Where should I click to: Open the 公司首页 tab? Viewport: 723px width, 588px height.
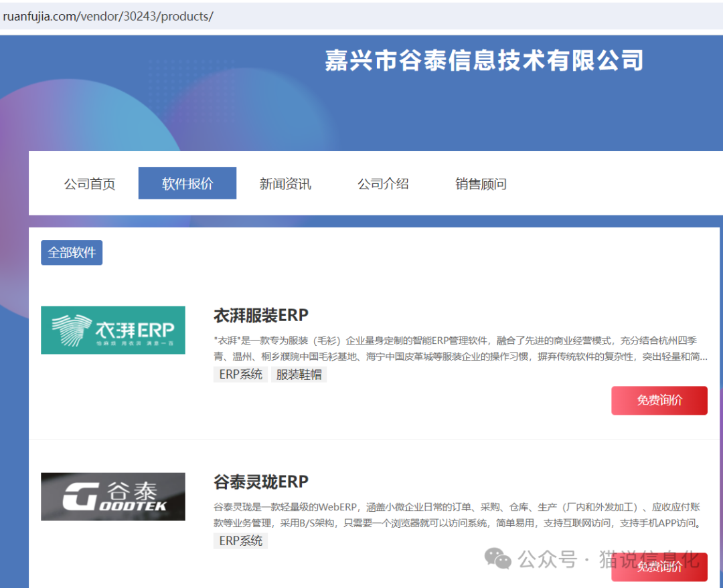tap(90, 184)
